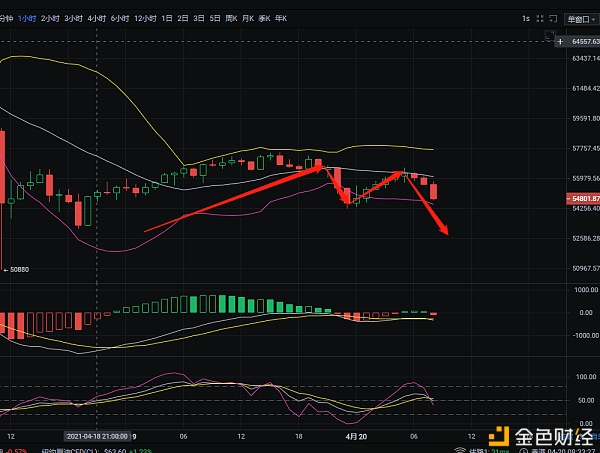Switch to the 2小时 timeframe
Image resolution: width=600 pixels, height=453 pixels.
(x=50, y=18)
